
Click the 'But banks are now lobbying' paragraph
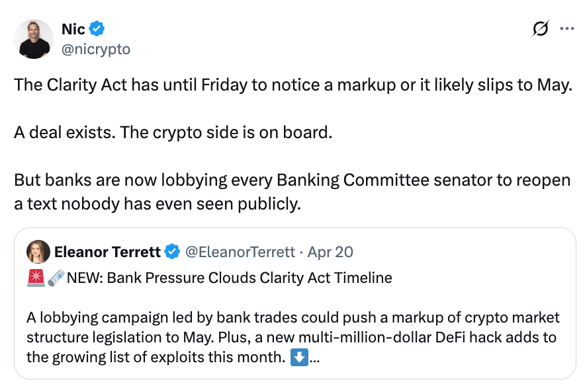point(292,192)
